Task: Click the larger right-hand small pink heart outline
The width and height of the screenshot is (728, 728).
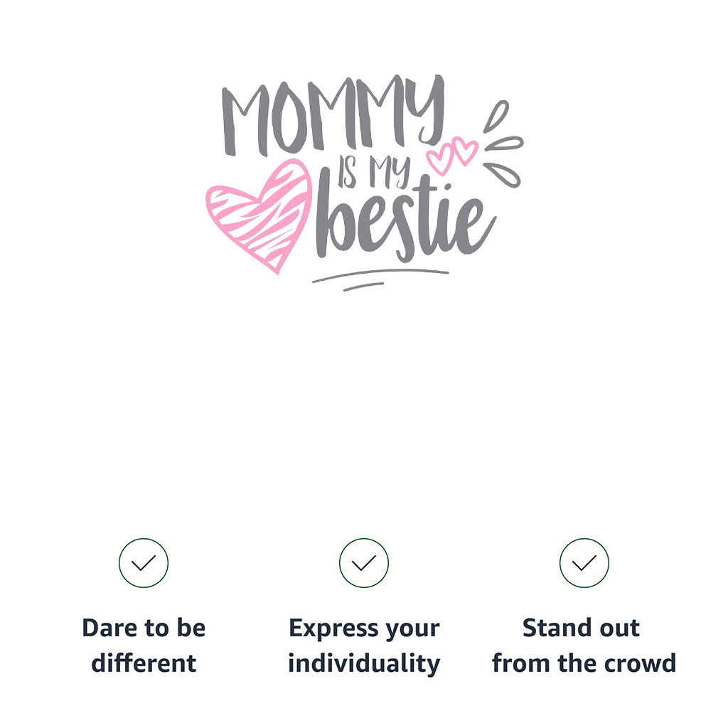Action: (x=466, y=151)
